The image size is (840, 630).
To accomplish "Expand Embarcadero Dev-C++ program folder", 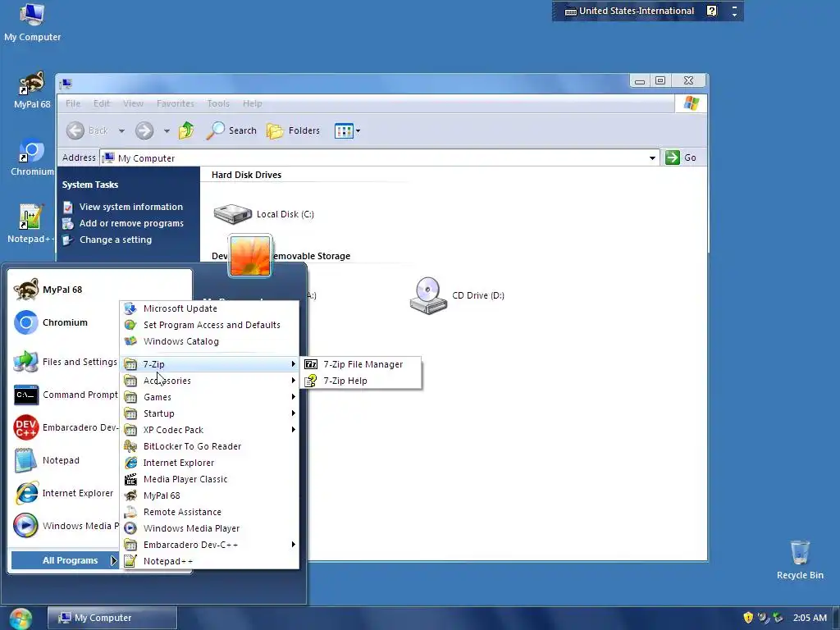I will (x=209, y=545).
